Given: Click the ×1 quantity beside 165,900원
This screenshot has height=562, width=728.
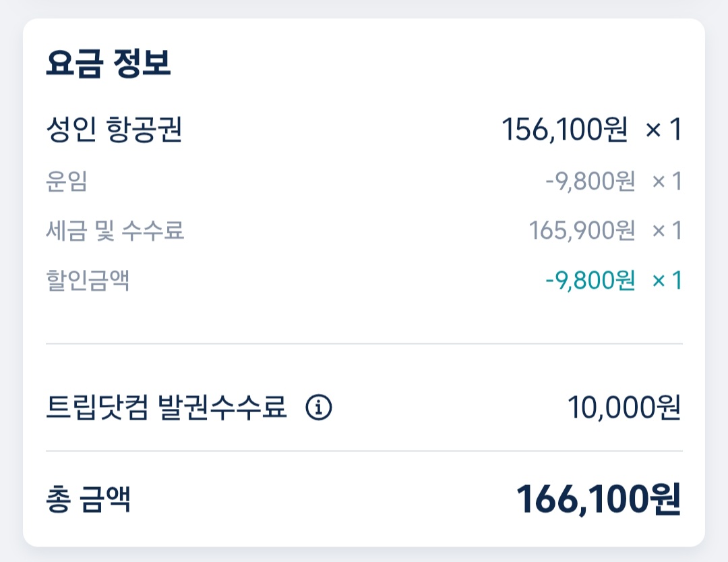Looking at the screenshot, I should point(667,231).
